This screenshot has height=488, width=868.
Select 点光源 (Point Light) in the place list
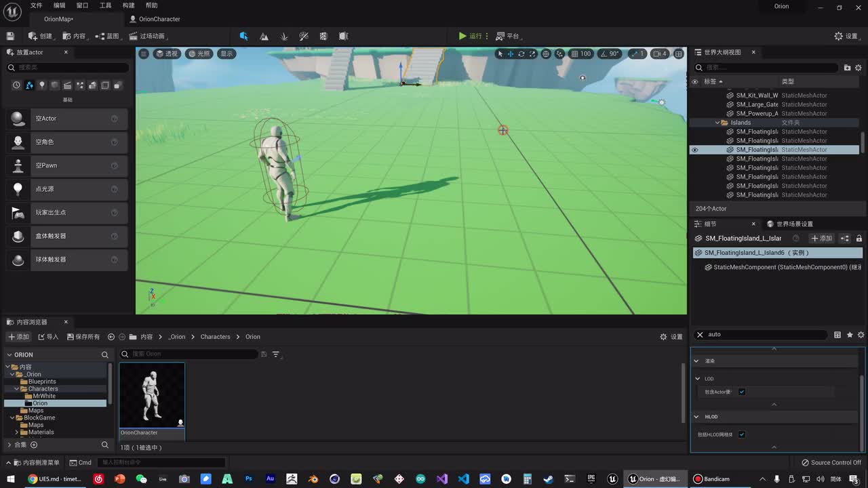(67, 189)
